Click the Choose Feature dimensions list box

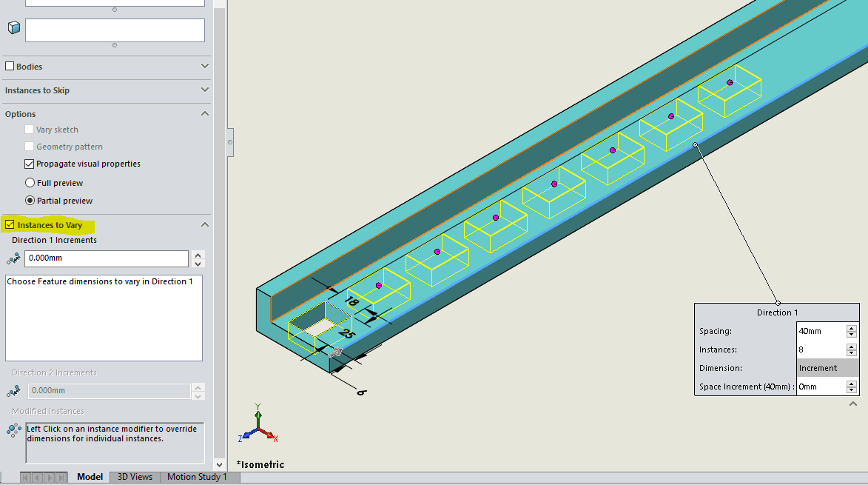(104, 318)
